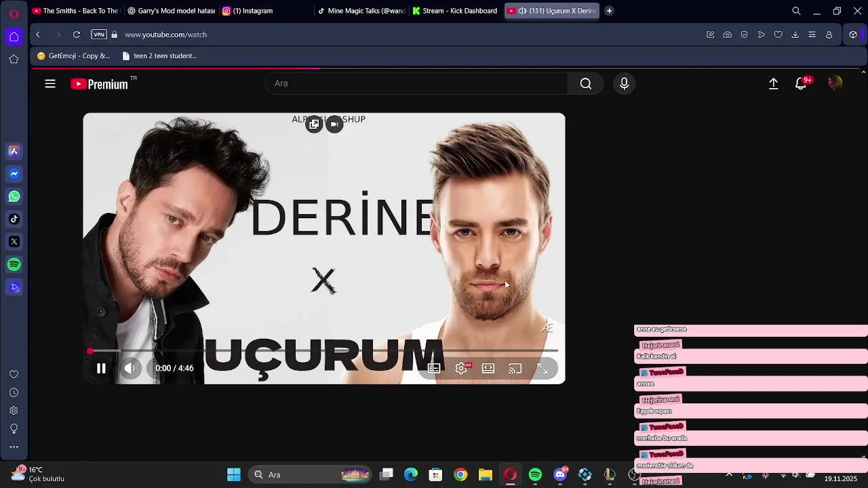The height and width of the screenshot is (488, 868).
Task: Open YouTube account avatar menu
Action: [835, 83]
